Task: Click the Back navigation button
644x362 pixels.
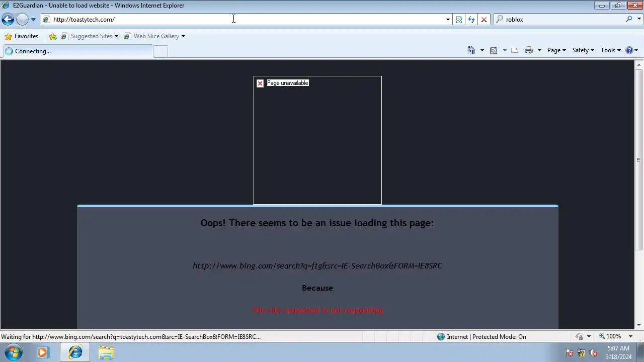Action: coord(8,19)
